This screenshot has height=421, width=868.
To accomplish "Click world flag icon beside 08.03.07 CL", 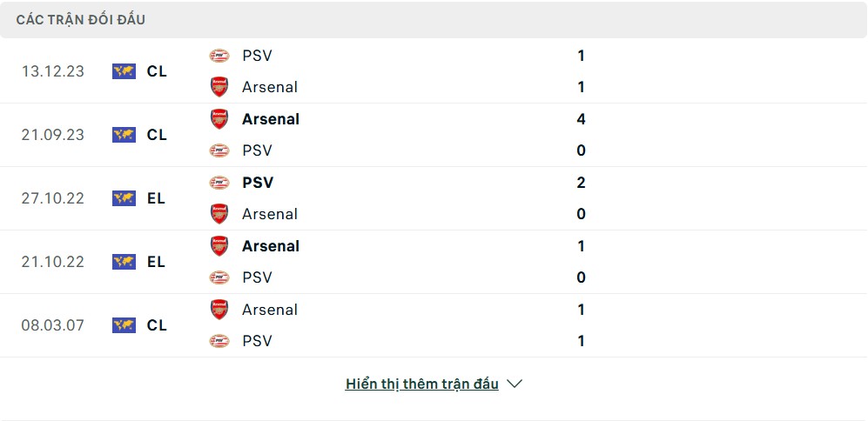I will pyautogui.click(x=124, y=325).
